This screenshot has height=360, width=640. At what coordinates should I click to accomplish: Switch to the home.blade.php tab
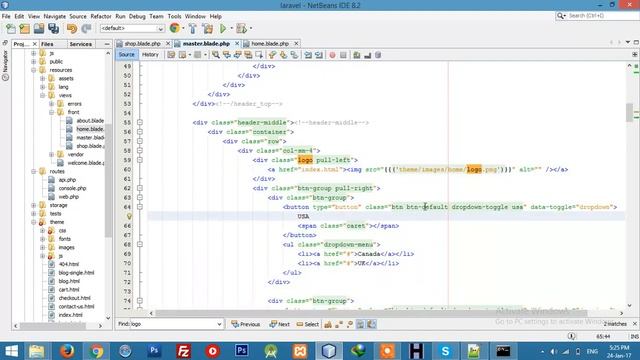click(270, 43)
